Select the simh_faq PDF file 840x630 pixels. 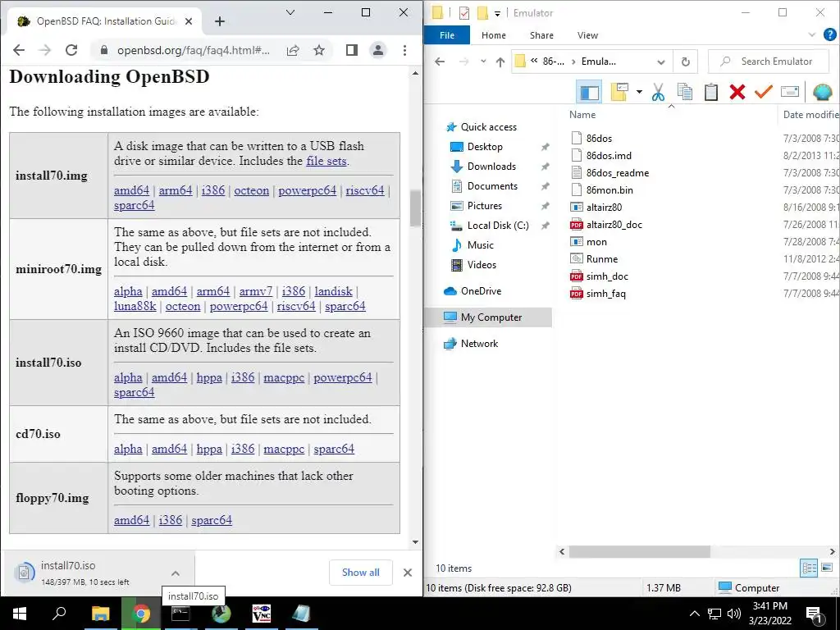point(605,294)
